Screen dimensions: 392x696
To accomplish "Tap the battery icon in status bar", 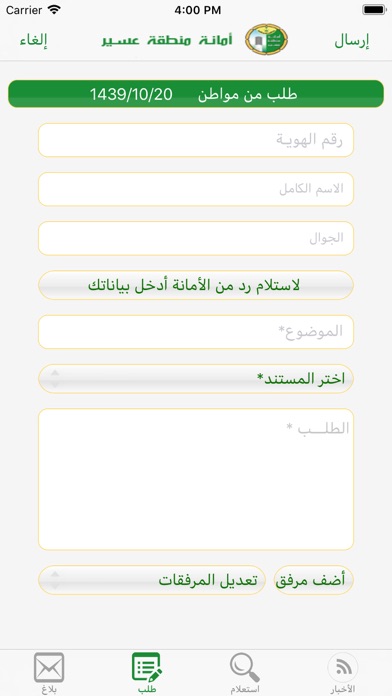I will 374,10.
